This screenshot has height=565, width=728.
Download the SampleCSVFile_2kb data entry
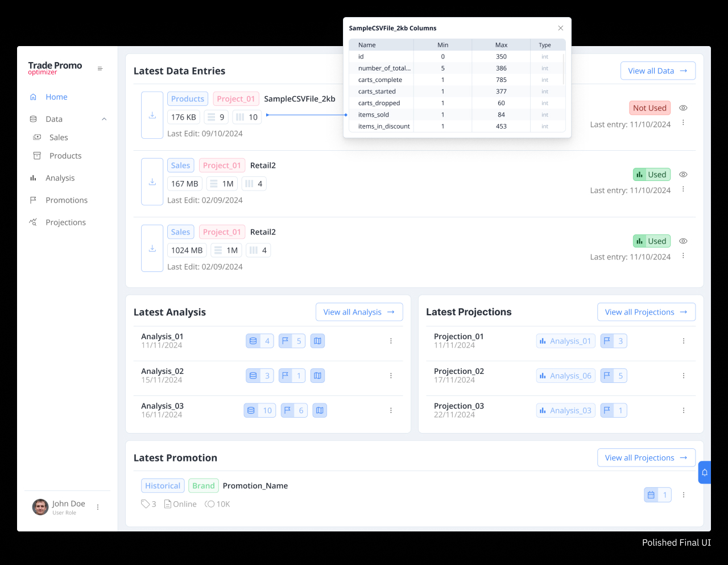[152, 116]
